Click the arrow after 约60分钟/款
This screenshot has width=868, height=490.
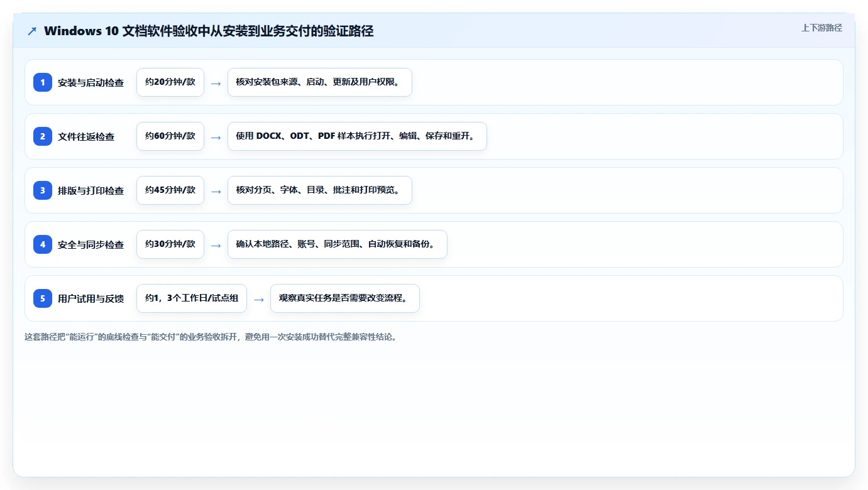point(216,137)
